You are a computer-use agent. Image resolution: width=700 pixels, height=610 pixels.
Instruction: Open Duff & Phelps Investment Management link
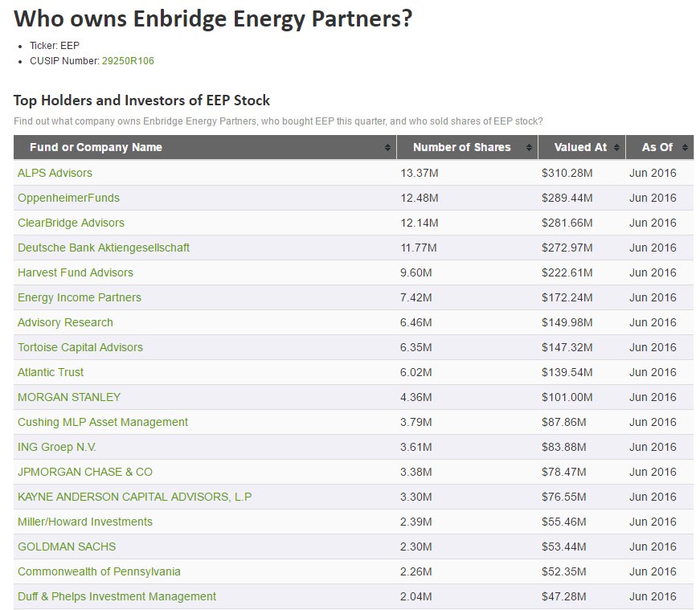pos(117,596)
